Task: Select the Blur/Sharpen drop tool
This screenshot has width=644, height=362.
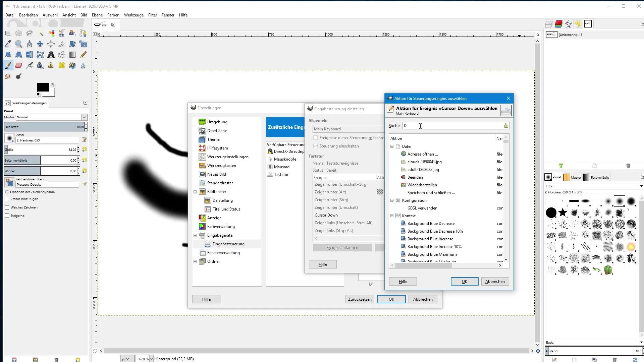Action: click(x=83, y=65)
